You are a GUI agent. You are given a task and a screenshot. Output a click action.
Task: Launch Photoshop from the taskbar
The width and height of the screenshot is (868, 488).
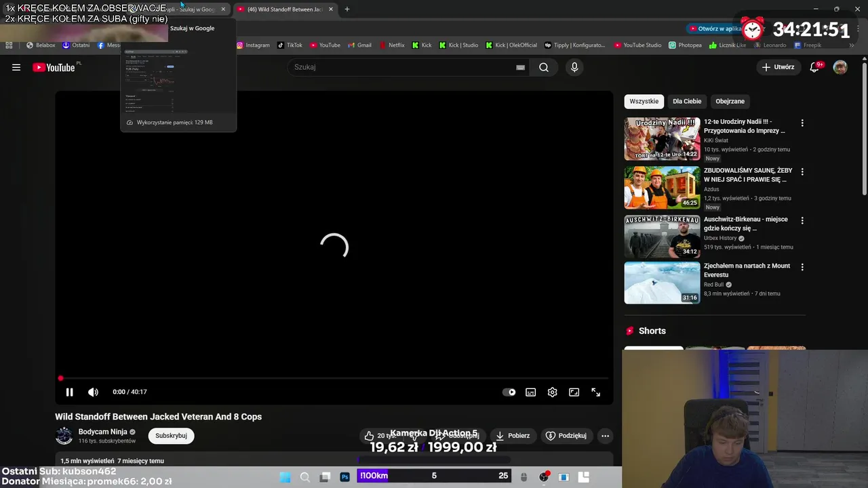[x=344, y=477]
